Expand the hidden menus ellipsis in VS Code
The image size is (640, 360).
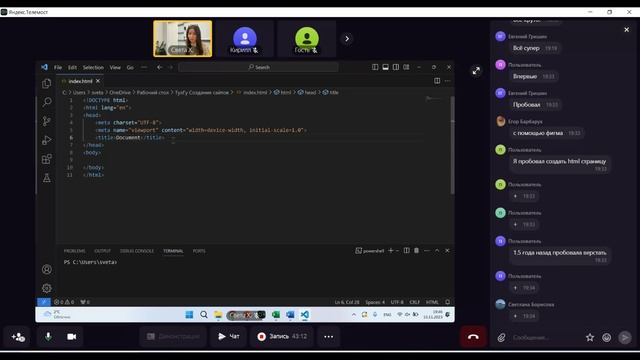point(144,67)
